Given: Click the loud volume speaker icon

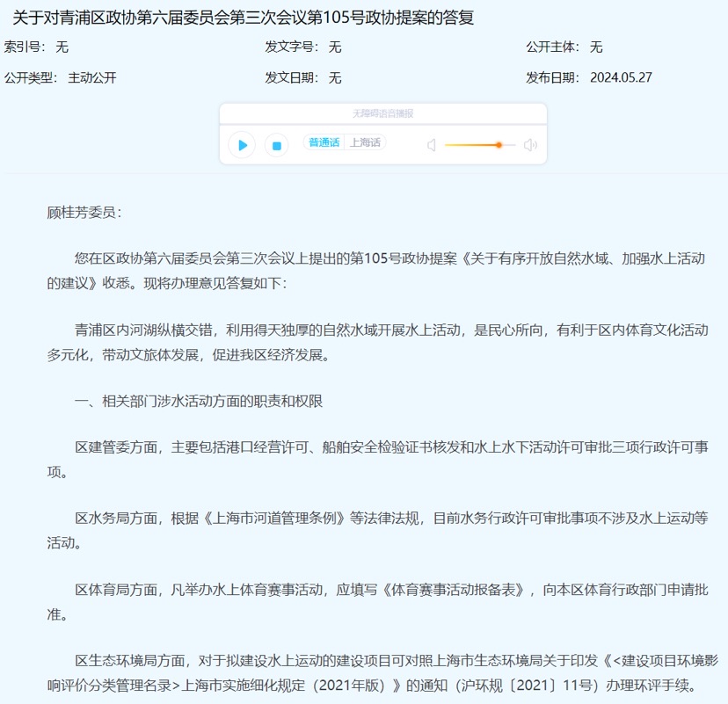Looking at the screenshot, I should [x=530, y=145].
